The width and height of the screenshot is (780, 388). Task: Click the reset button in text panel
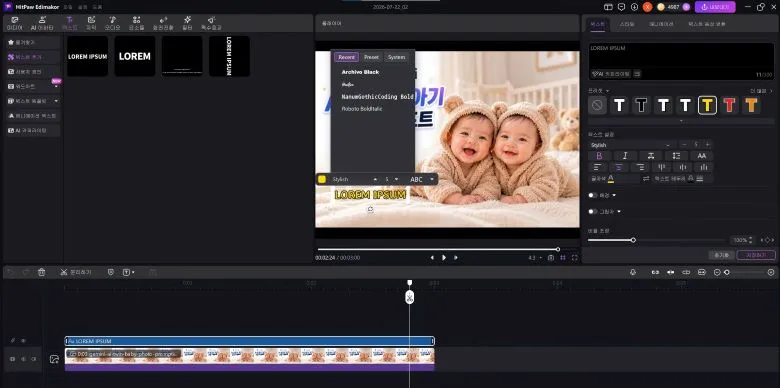point(721,255)
